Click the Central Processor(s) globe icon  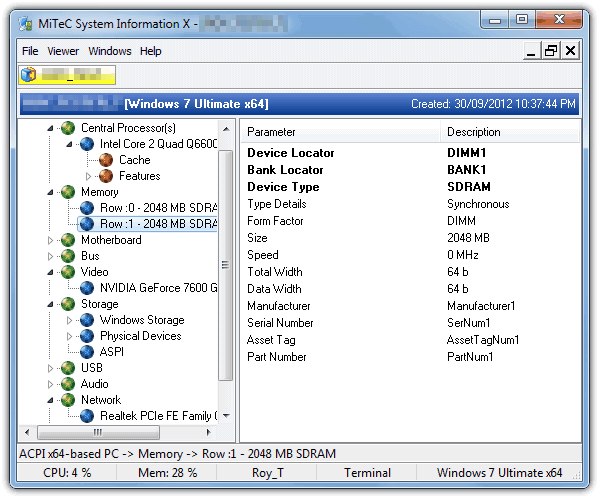(x=68, y=128)
